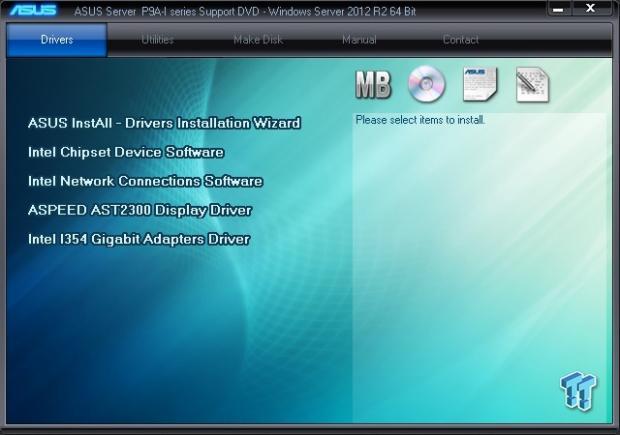Image resolution: width=620 pixels, height=435 pixels.
Task: Install Intel Chipset Device Software
Action: point(126,152)
